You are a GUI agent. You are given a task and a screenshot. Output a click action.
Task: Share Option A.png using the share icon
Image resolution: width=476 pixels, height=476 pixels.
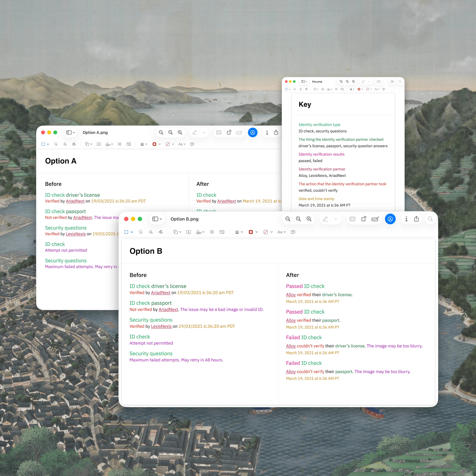click(x=276, y=132)
